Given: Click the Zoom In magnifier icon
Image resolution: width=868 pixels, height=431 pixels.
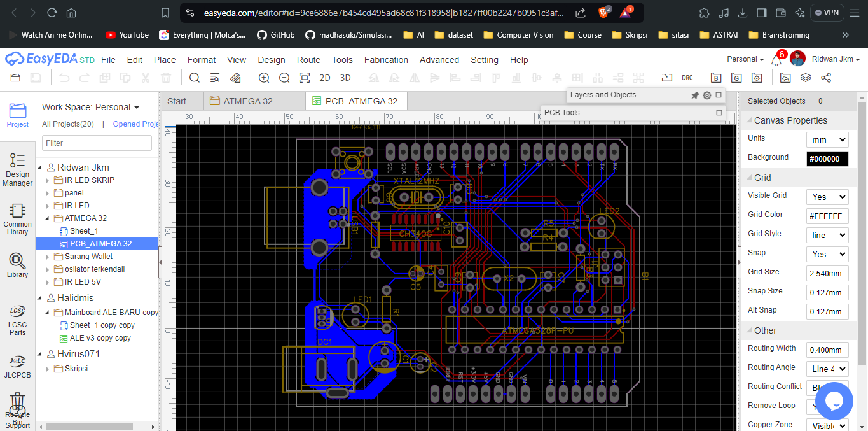Looking at the screenshot, I should tap(264, 78).
